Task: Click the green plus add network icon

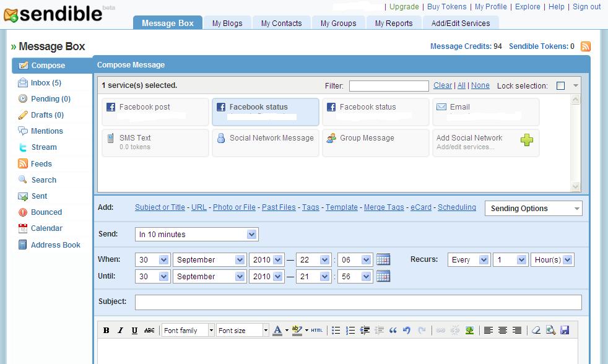Action: click(x=526, y=140)
